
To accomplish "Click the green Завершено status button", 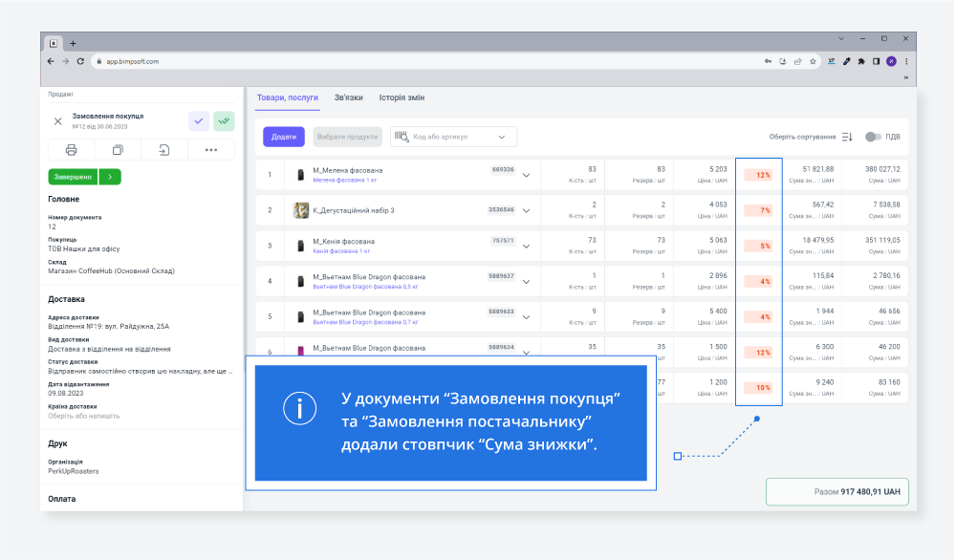I will tap(72, 177).
